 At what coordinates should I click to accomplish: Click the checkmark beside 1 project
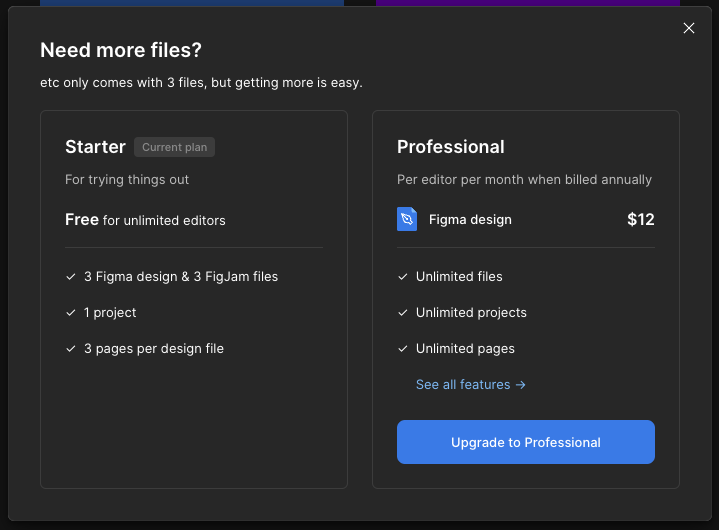[71, 313]
